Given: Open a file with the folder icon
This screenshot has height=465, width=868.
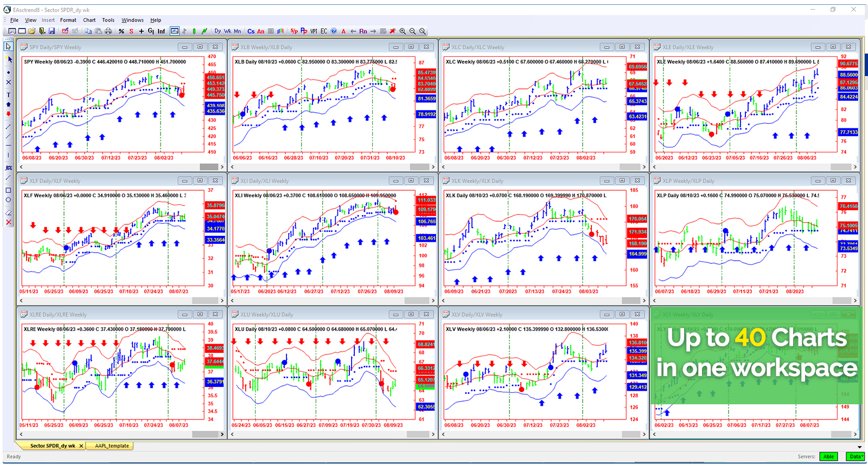Looking at the screenshot, I should click(x=32, y=31).
